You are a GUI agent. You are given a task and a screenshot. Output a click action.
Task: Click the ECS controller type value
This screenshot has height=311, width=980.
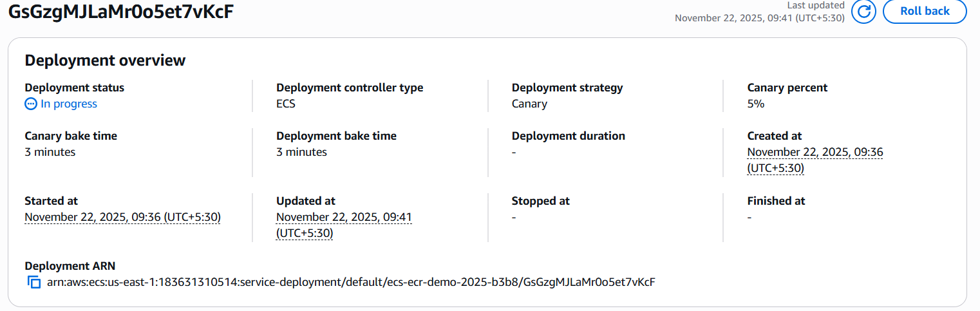(x=286, y=104)
